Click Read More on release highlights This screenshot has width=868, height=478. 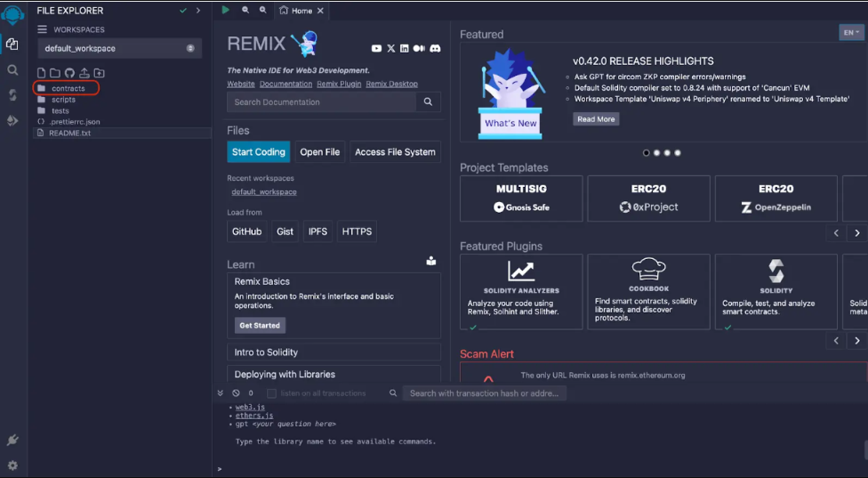[x=596, y=119]
